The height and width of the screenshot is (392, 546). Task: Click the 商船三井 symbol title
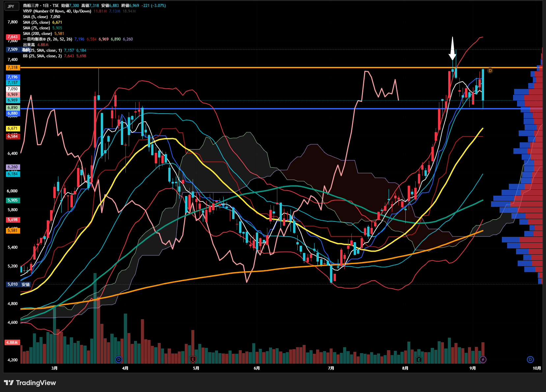(31, 6)
